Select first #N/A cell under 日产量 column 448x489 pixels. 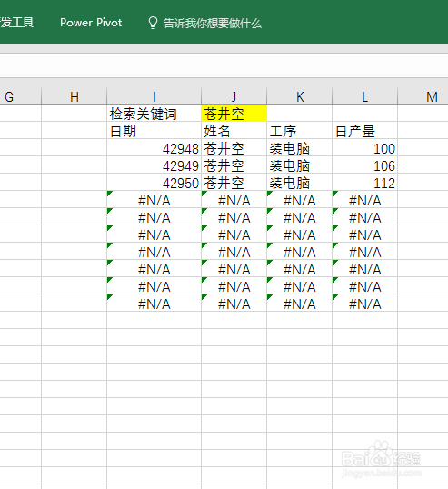tap(364, 200)
